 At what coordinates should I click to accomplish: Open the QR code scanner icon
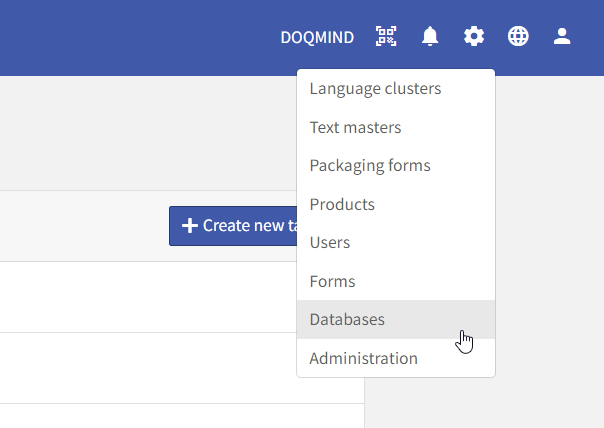coord(386,37)
